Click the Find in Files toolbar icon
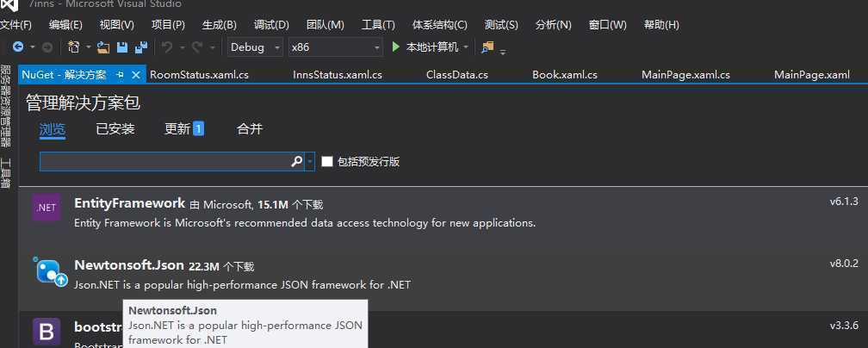The width and height of the screenshot is (868, 348). pyautogui.click(x=487, y=47)
